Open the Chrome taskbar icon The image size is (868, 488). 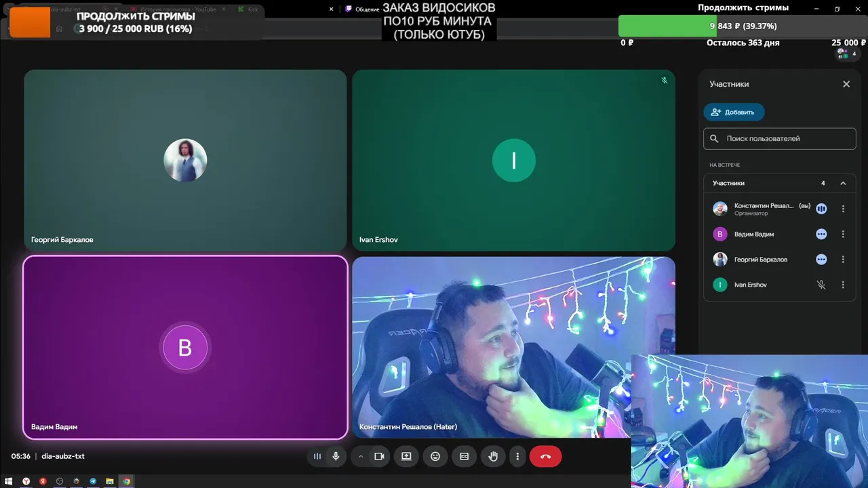point(126,481)
